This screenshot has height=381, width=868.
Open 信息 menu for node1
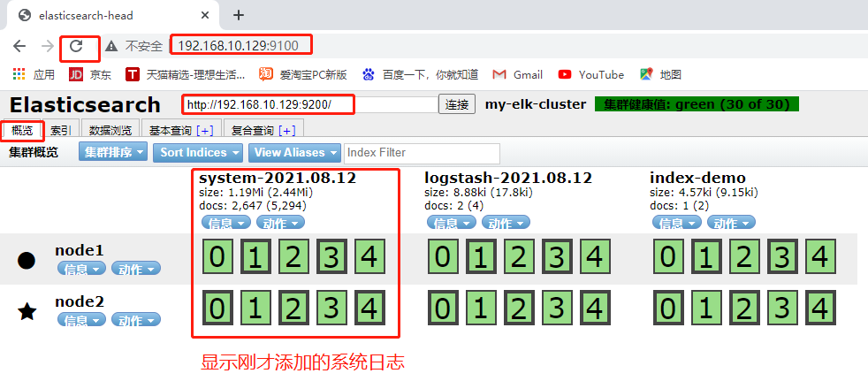(x=81, y=269)
